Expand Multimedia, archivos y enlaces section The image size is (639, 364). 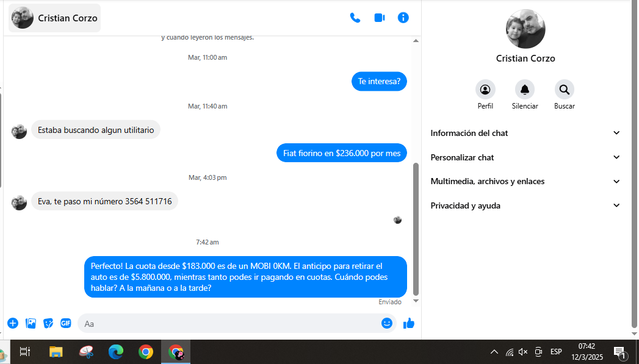coord(525,182)
